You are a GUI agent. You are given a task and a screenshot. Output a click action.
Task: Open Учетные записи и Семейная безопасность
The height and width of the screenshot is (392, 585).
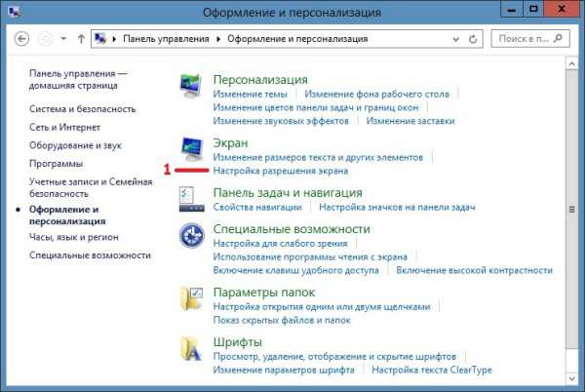91,187
